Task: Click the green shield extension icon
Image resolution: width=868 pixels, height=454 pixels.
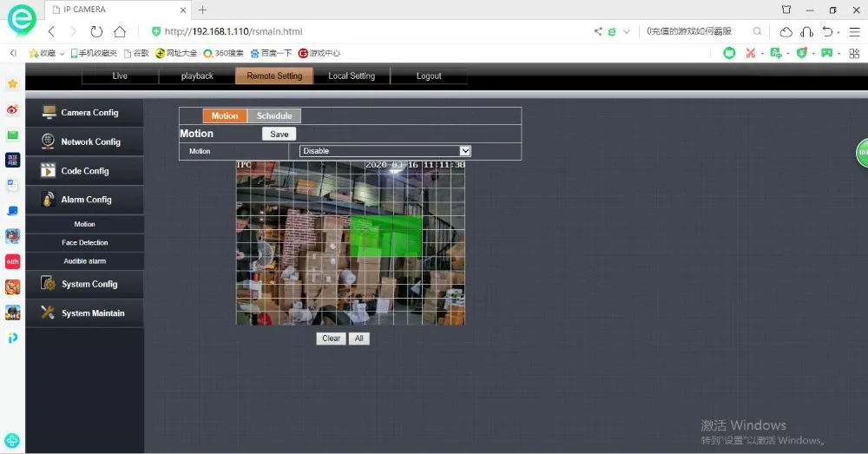Action: (801, 53)
